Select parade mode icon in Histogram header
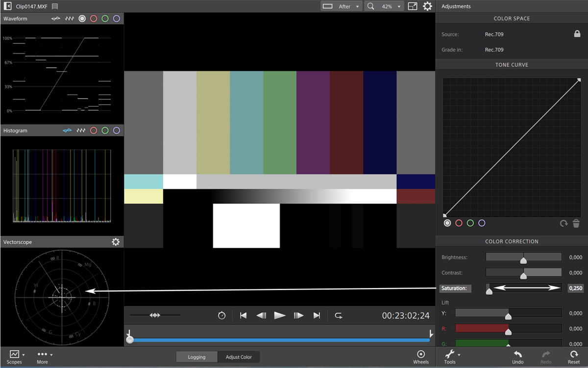The height and width of the screenshot is (368, 588). pos(81,131)
